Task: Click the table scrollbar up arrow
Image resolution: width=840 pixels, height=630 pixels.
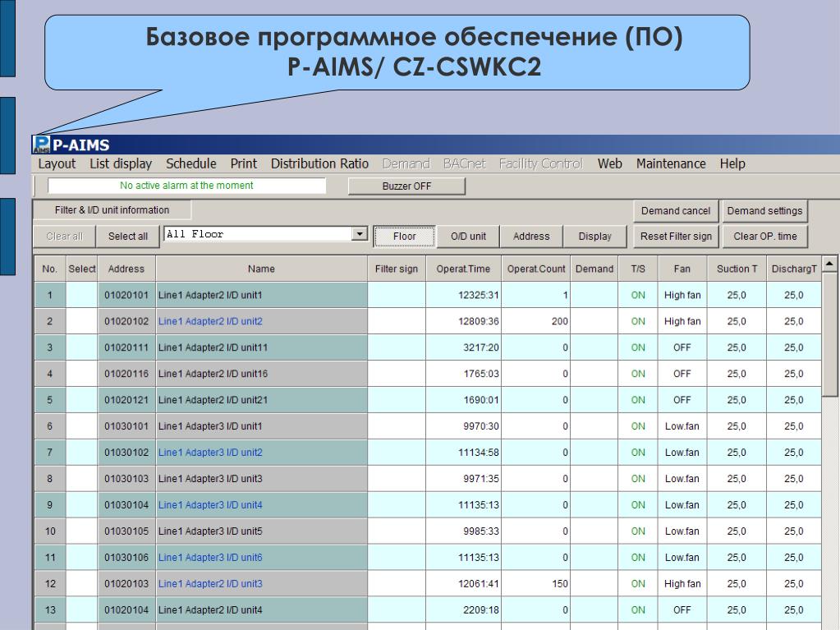Action: (829, 264)
